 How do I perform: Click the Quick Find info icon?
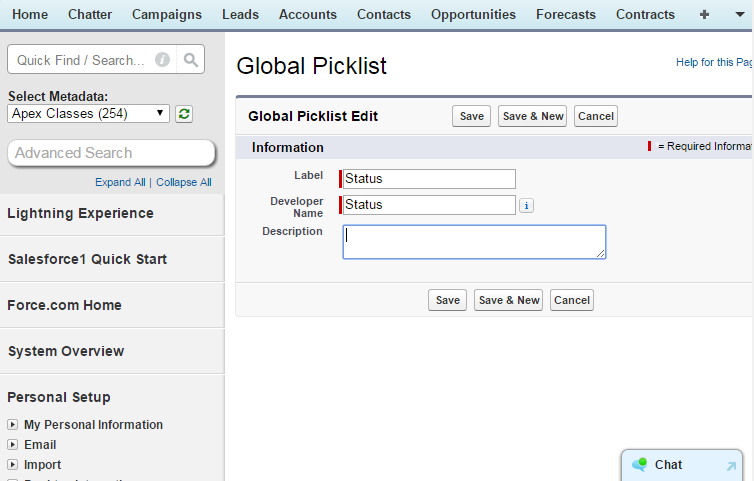tap(162, 60)
